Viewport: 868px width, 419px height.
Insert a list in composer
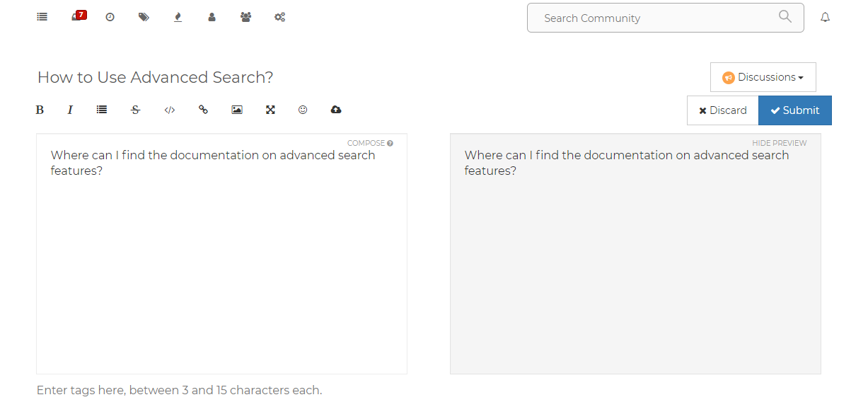point(102,110)
